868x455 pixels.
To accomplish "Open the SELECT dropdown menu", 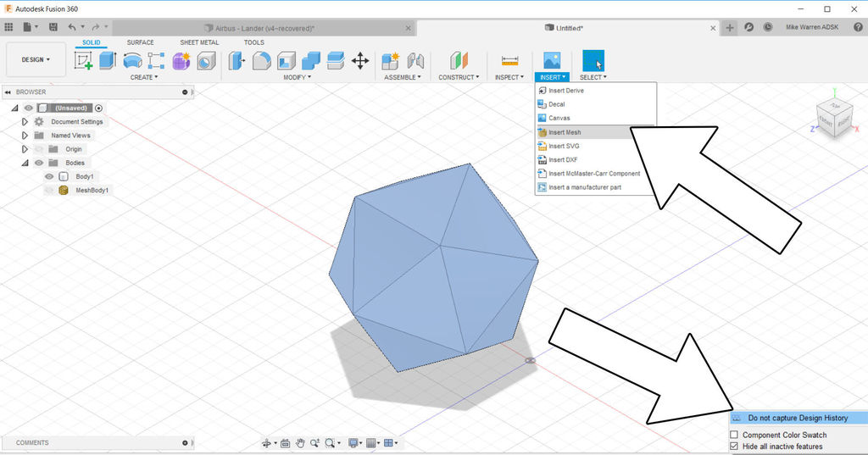I will pyautogui.click(x=593, y=77).
